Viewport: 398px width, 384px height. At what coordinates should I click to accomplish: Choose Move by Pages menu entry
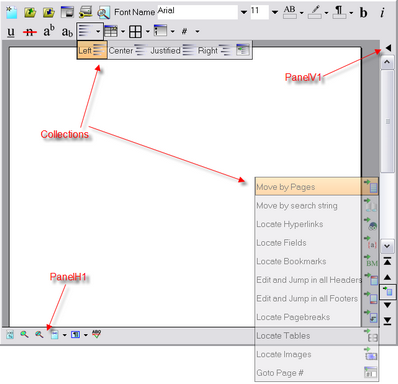317,187
